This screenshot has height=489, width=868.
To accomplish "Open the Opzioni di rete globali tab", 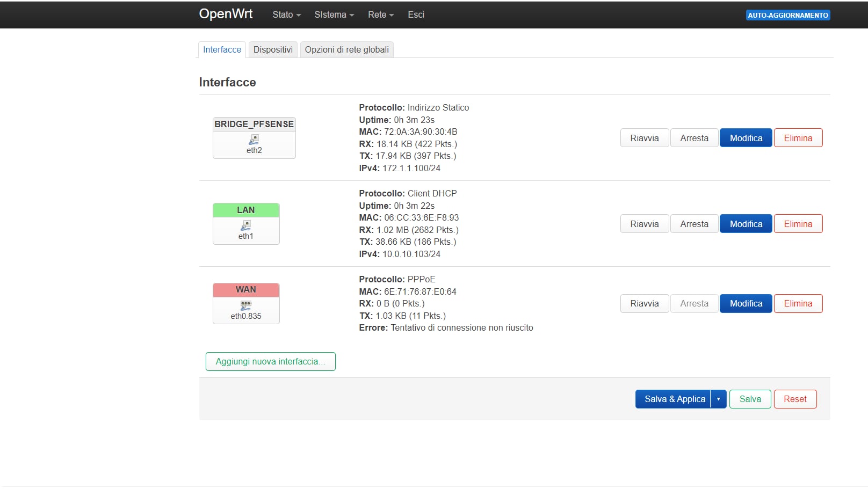I will (346, 49).
